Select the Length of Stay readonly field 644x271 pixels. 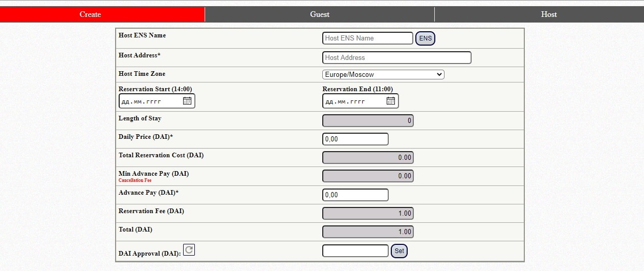point(368,120)
